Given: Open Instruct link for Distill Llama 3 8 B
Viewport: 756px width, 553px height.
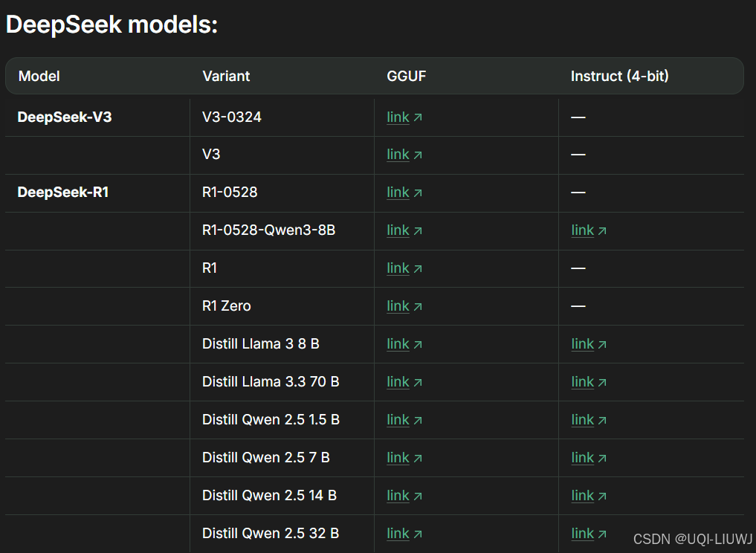Looking at the screenshot, I should point(589,344).
